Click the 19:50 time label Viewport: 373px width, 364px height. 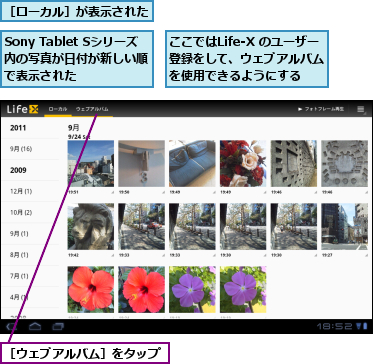(x=123, y=192)
